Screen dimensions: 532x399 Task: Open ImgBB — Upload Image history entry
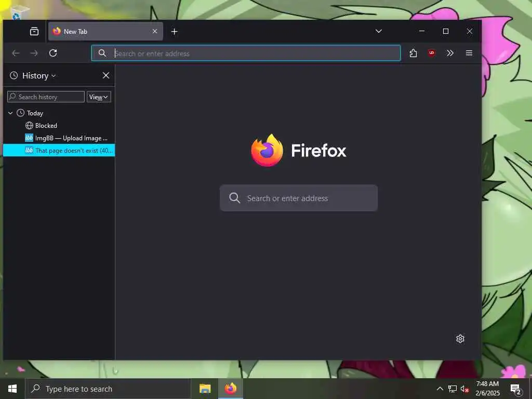click(59, 138)
